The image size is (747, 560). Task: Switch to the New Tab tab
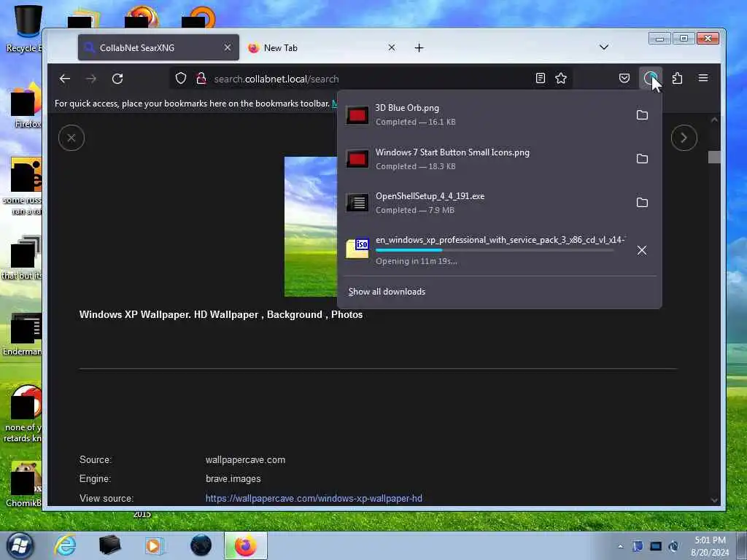[x=321, y=47]
